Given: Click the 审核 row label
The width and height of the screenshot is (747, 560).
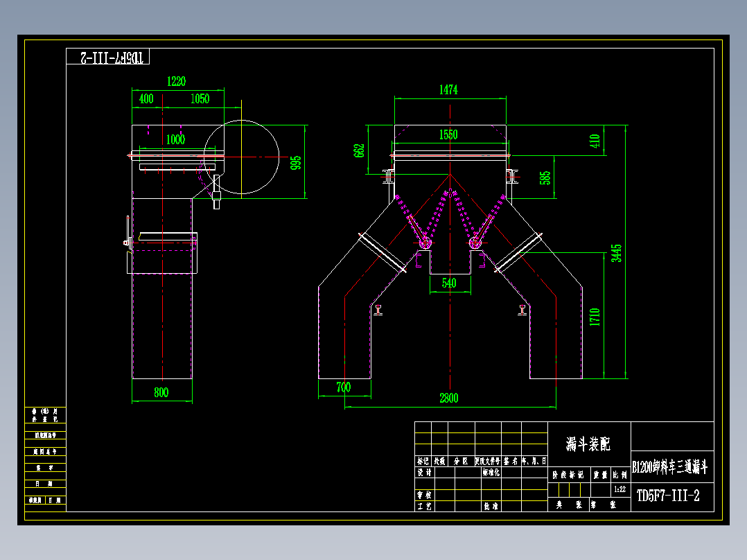Looking at the screenshot, I should 425,495.
